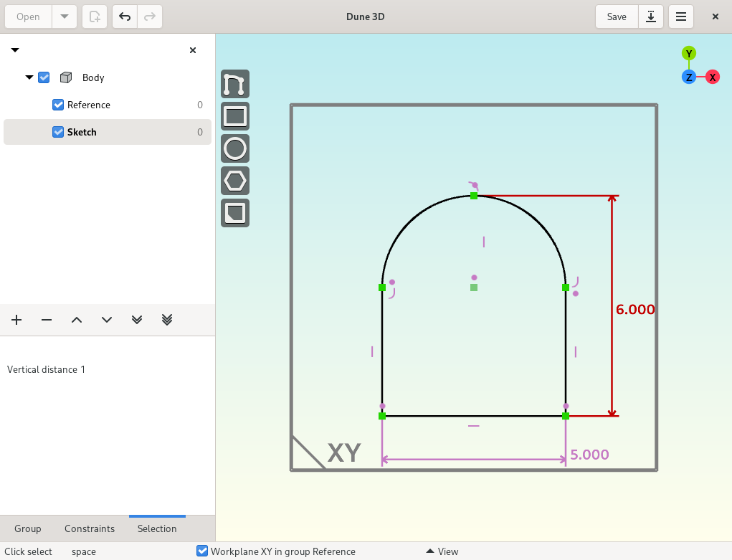Click the add group plus icon
The image size is (732, 560).
pos(16,320)
